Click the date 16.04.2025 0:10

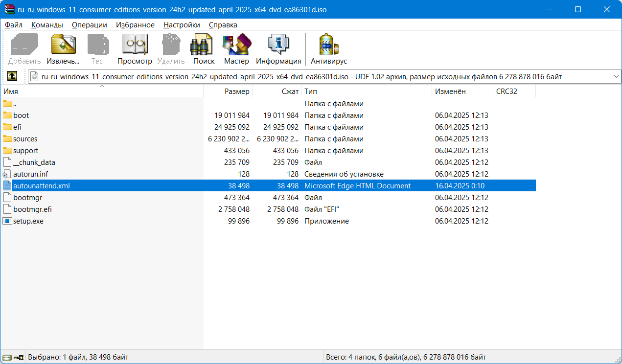coord(460,186)
